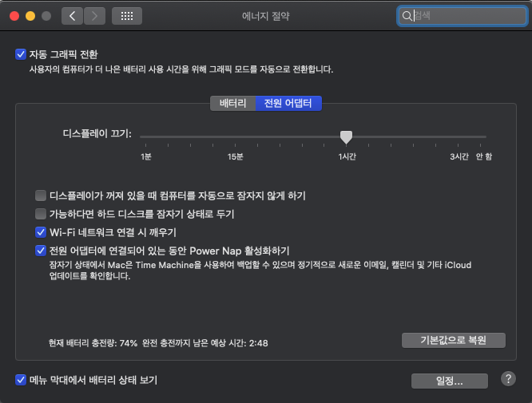Set display sleep slider to 안 함
The image size is (532, 403).
[x=480, y=145]
